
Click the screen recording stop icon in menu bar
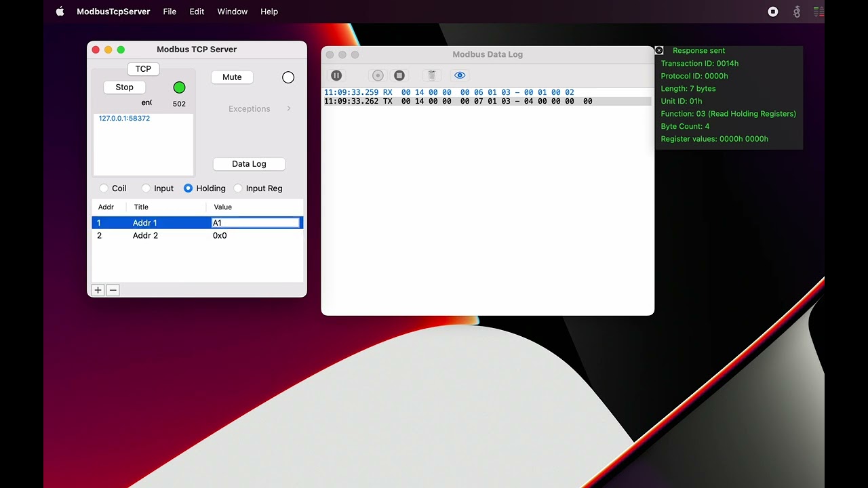click(773, 12)
